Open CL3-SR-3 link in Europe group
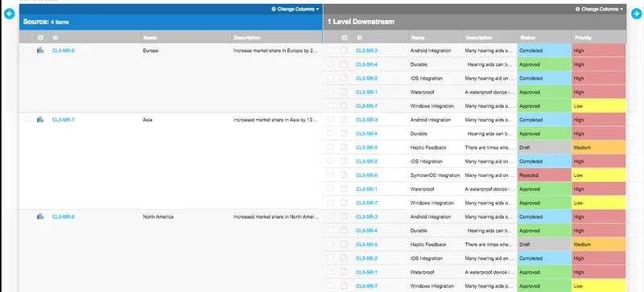The image size is (644, 292). (x=367, y=51)
